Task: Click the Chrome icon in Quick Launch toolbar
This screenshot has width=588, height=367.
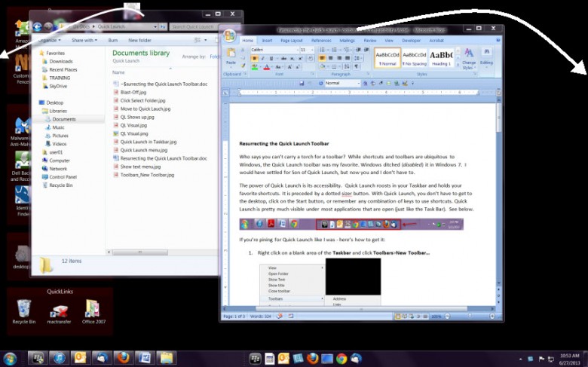Action: click(x=341, y=359)
